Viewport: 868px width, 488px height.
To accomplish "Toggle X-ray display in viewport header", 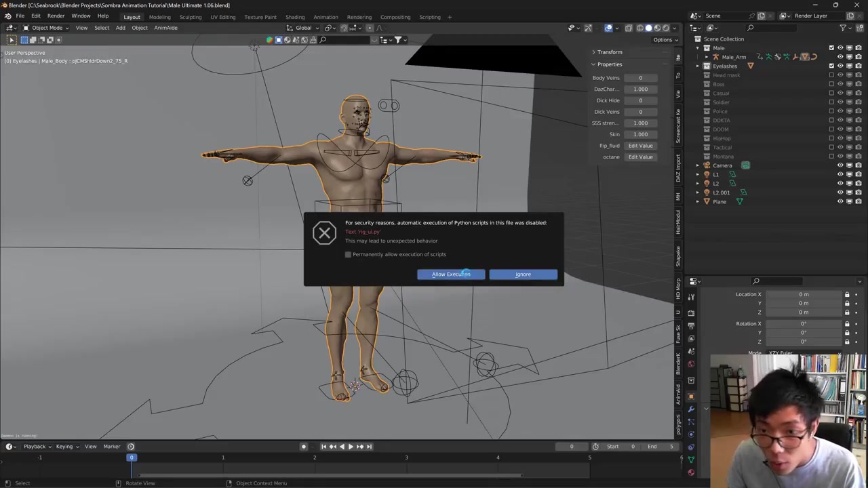I will (629, 28).
